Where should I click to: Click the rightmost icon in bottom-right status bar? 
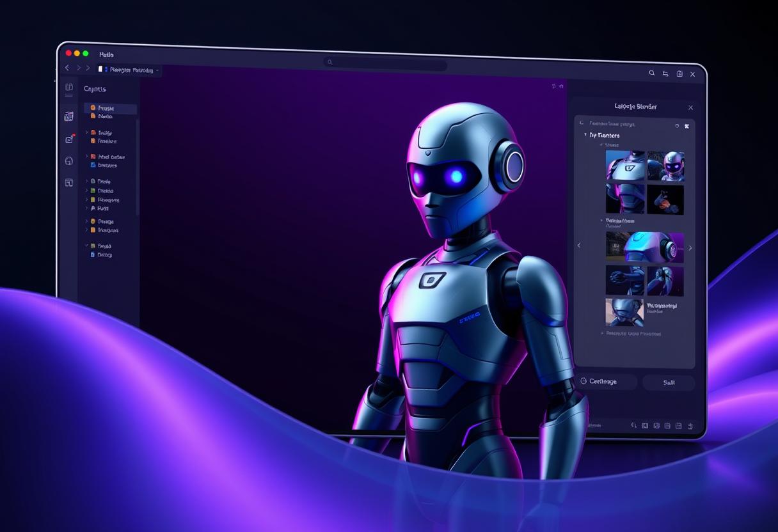coord(690,426)
